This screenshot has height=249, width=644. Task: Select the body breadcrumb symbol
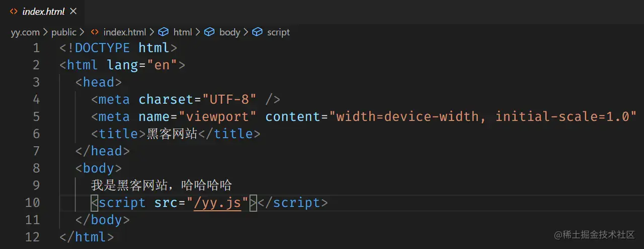pyautogui.click(x=229, y=32)
